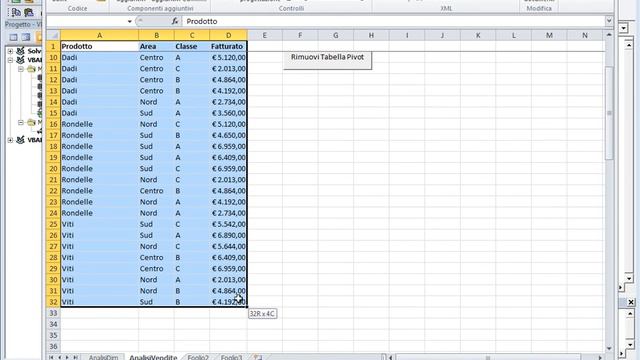
Task: Expand the collapsed VBAProject node
Action: click(10, 140)
